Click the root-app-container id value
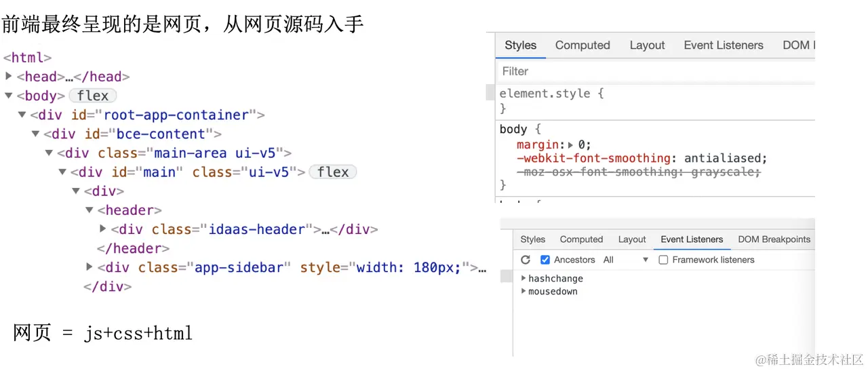The image size is (868, 371). click(176, 115)
